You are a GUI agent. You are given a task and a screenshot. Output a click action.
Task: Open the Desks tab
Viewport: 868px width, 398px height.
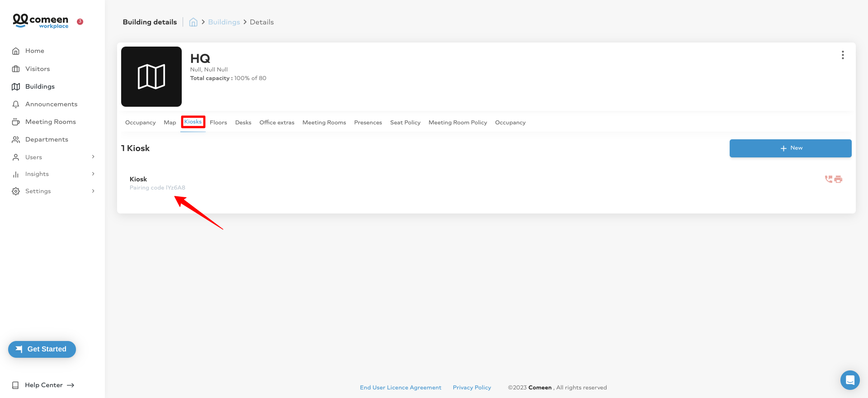243,123
